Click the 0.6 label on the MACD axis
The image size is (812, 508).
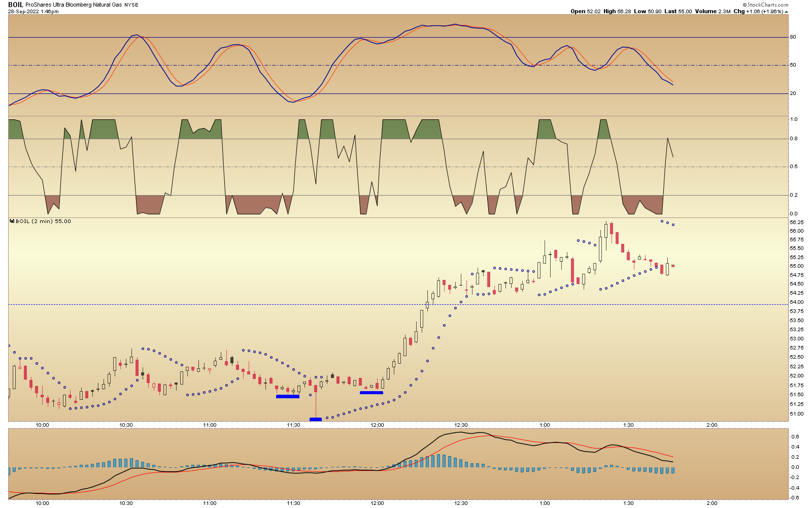795,437
